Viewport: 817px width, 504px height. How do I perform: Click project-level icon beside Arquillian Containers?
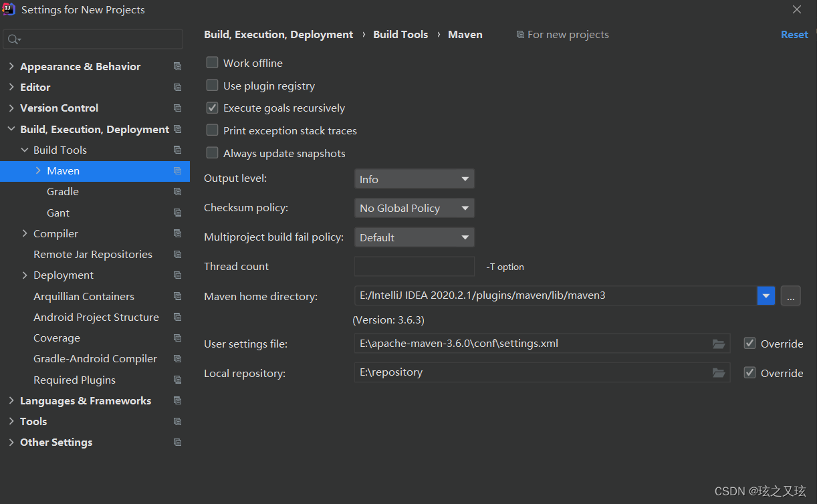[x=177, y=296]
